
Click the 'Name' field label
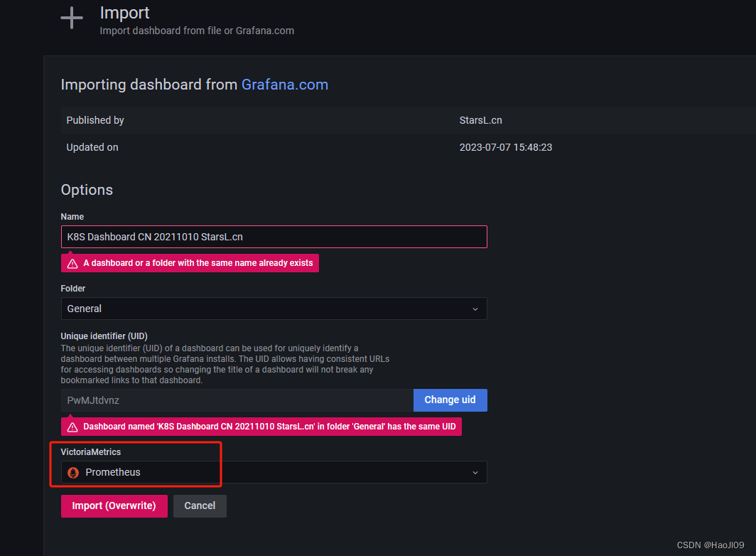coord(72,217)
